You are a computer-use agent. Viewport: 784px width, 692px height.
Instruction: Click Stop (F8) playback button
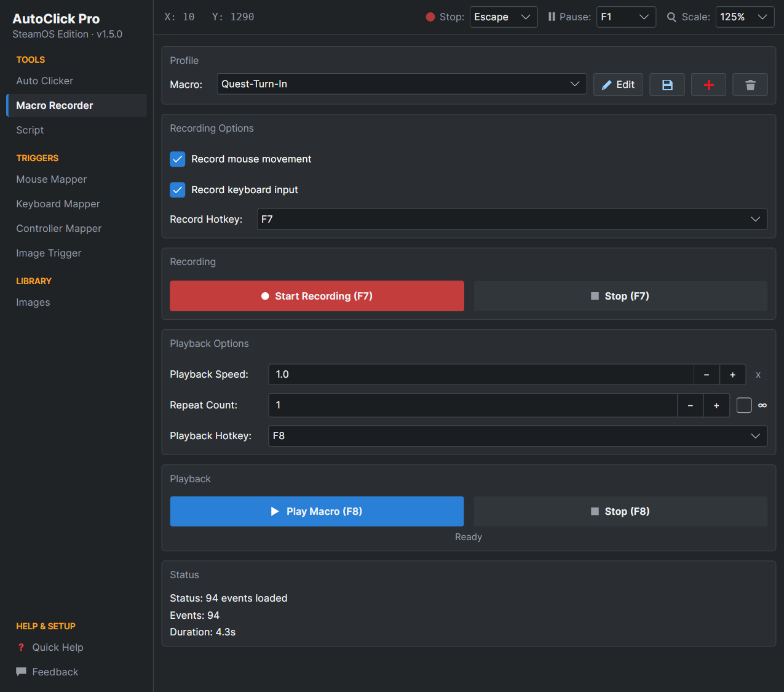(620, 511)
